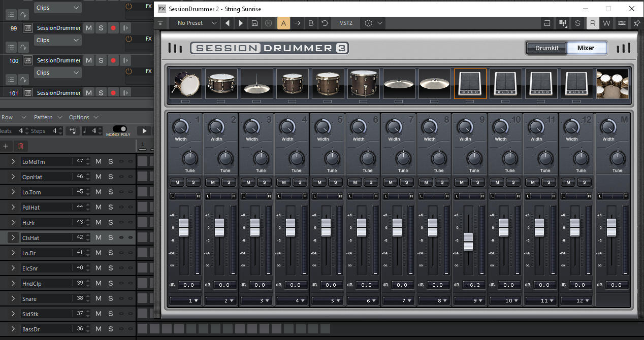Delete row using the red trash icon

tap(21, 146)
